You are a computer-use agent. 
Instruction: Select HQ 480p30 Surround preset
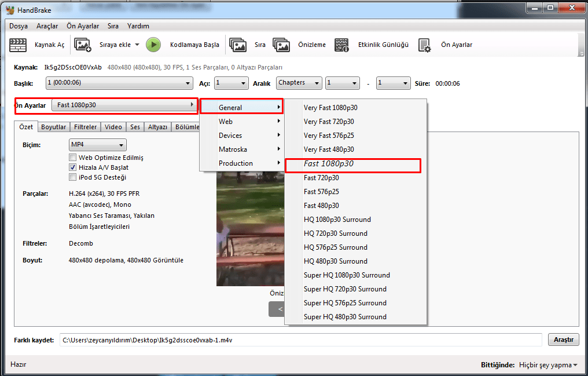[355, 261]
